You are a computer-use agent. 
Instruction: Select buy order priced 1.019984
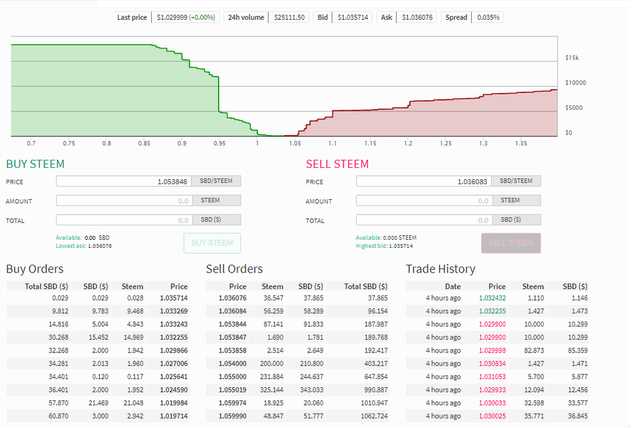(x=98, y=403)
